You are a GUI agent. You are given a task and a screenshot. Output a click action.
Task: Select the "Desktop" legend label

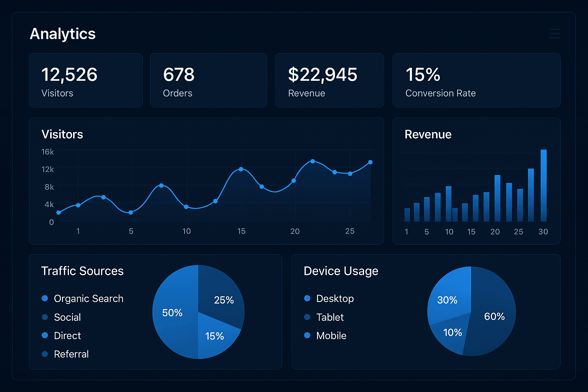point(335,299)
